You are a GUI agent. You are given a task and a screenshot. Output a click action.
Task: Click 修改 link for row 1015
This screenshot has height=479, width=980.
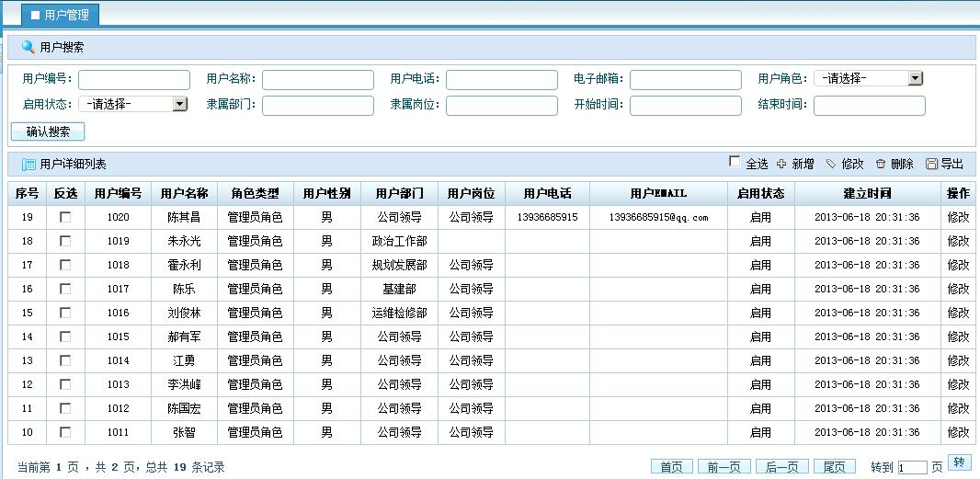[958, 336]
